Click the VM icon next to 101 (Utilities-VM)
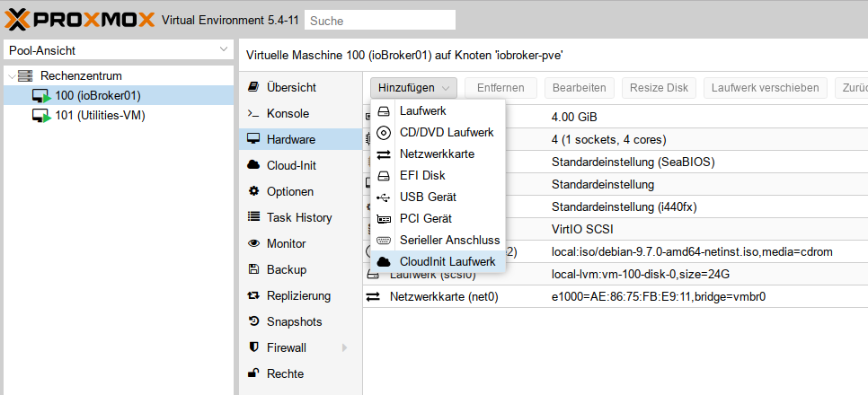 pyautogui.click(x=41, y=116)
